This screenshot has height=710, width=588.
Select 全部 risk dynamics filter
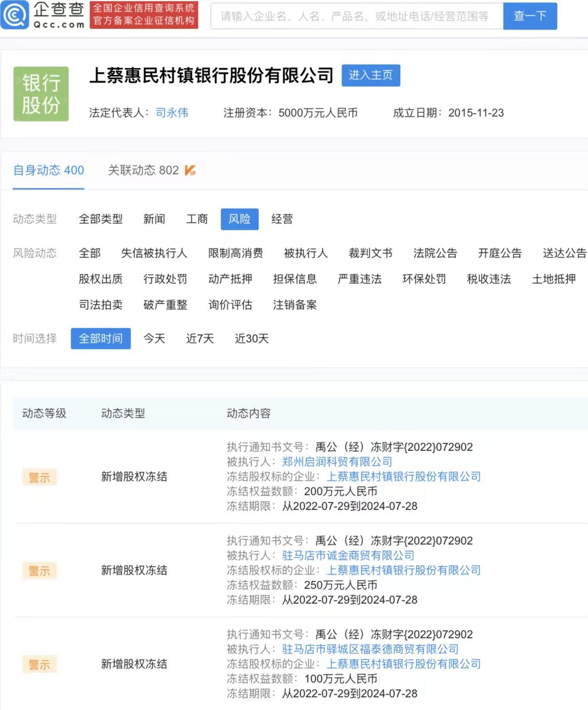90,253
